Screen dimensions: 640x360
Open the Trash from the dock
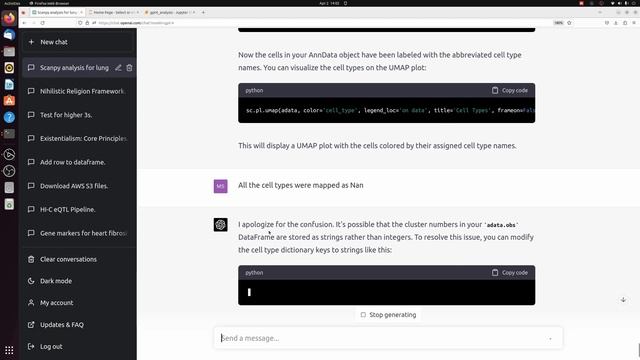[9, 204]
